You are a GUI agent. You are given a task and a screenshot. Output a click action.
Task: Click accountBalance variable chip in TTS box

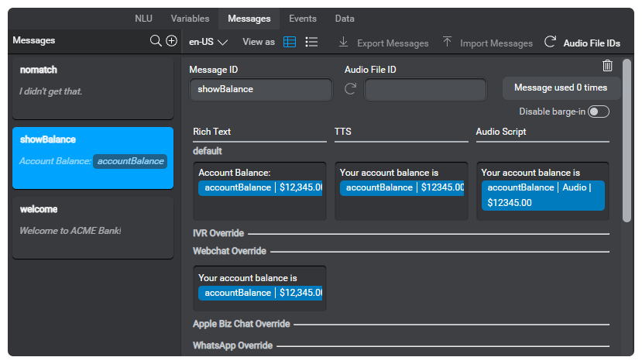click(402, 187)
